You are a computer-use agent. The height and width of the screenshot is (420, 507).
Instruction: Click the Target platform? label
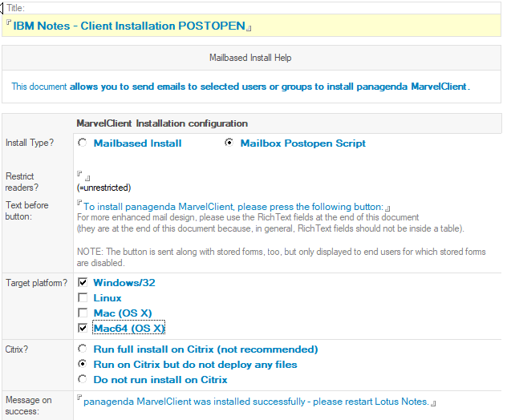pos(36,283)
